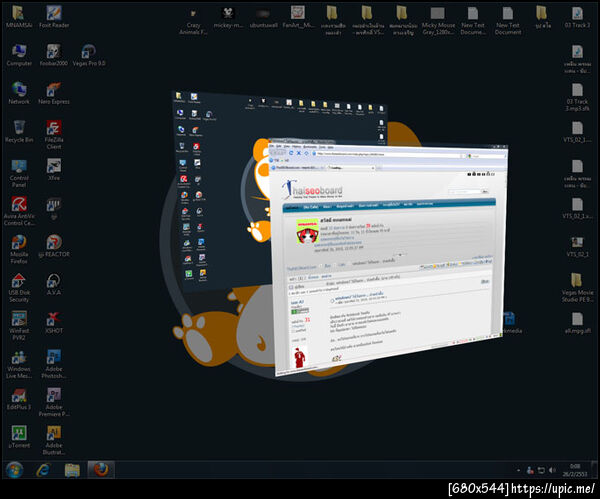Select the Crazy Animals file icon
This screenshot has width=600, height=499.
point(193,21)
